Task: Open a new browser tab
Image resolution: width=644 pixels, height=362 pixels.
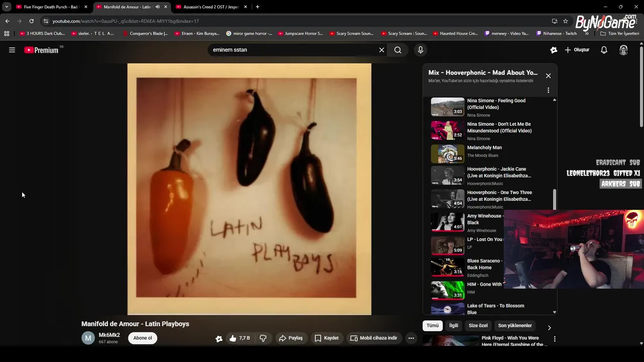Action: coord(258,7)
